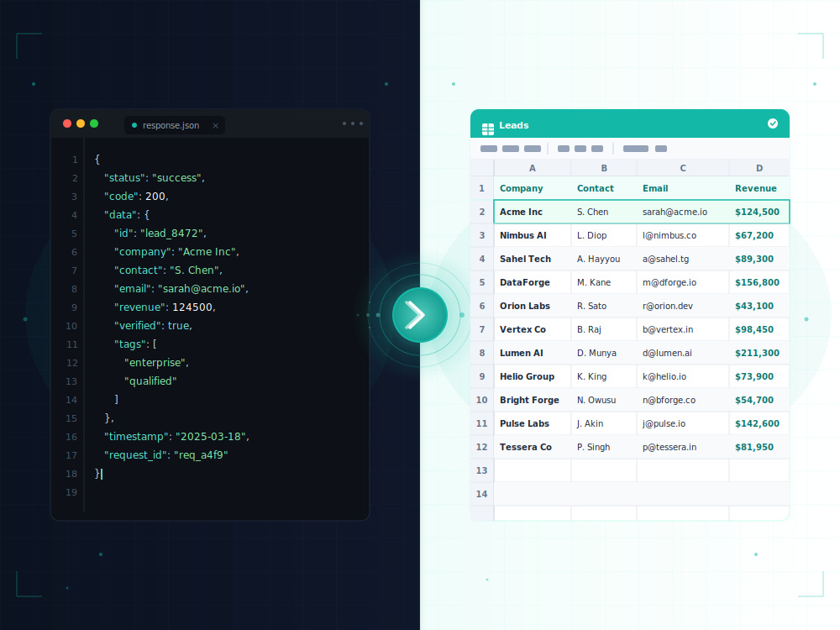Click the sarah@acme.io email cell
The height and width of the screenshot is (630, 840).
pyautogui.click(x=683, y=212)
